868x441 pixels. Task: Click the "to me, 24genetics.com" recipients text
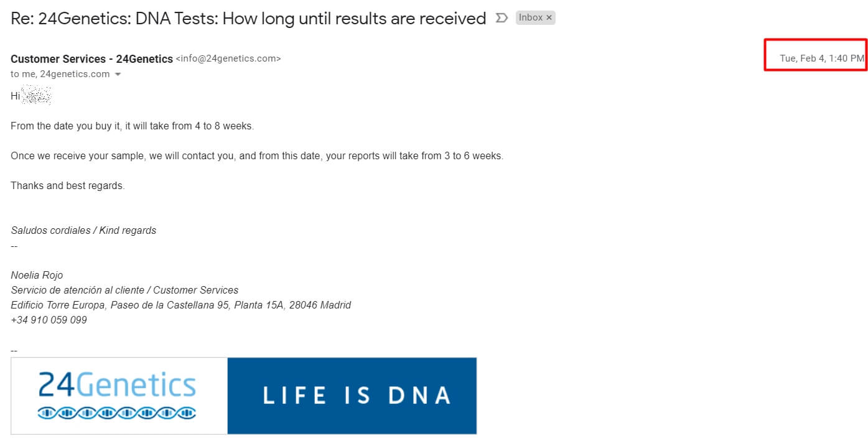[60, 75]
